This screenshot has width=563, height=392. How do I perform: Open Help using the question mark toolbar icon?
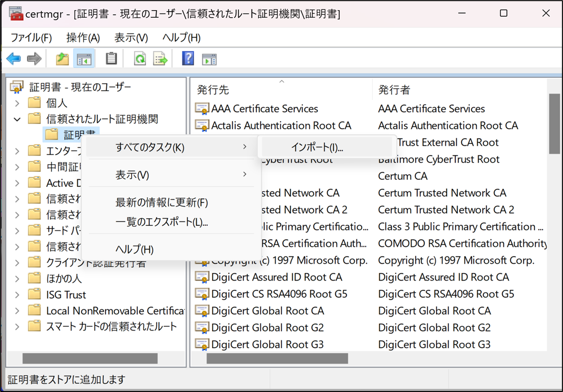(187, 58)
